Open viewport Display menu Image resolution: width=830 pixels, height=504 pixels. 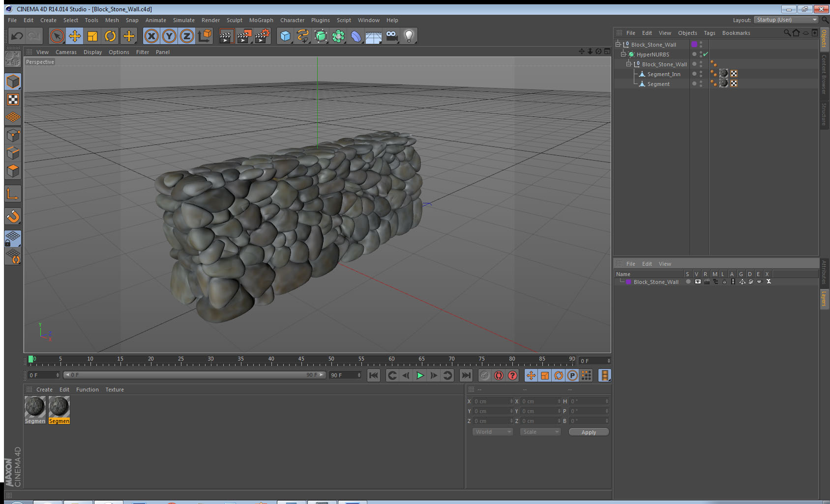[x=92, y=52]
